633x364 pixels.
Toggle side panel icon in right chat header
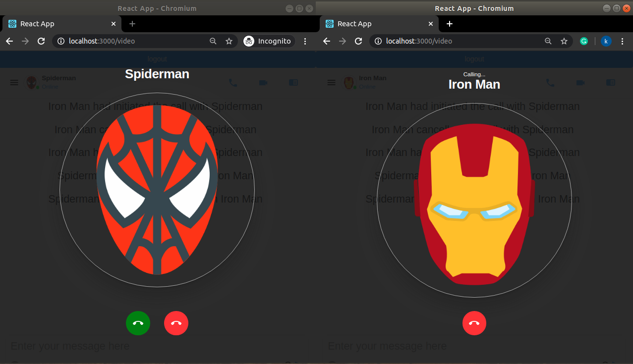coord(611,83)
